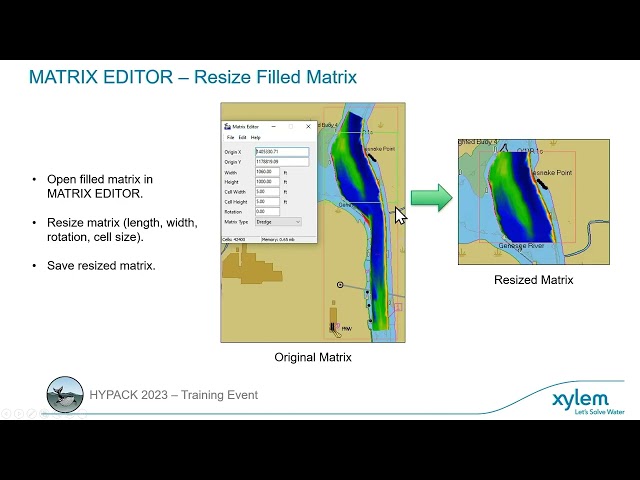Image resolution: width=640 pixels, height=480 pixels.
Task: Advance to next slide with faint arrow icon
Action: click(x=19, y=413)
